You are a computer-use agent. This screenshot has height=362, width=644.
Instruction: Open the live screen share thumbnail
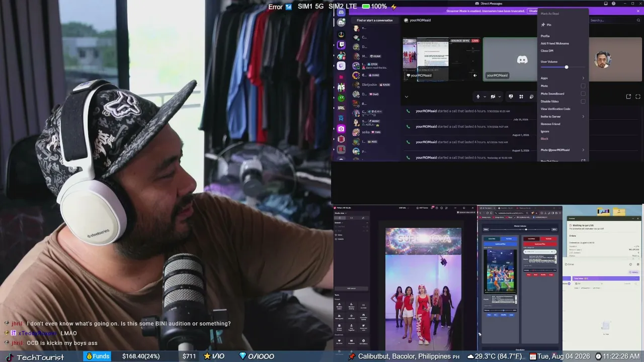point(441,59)
